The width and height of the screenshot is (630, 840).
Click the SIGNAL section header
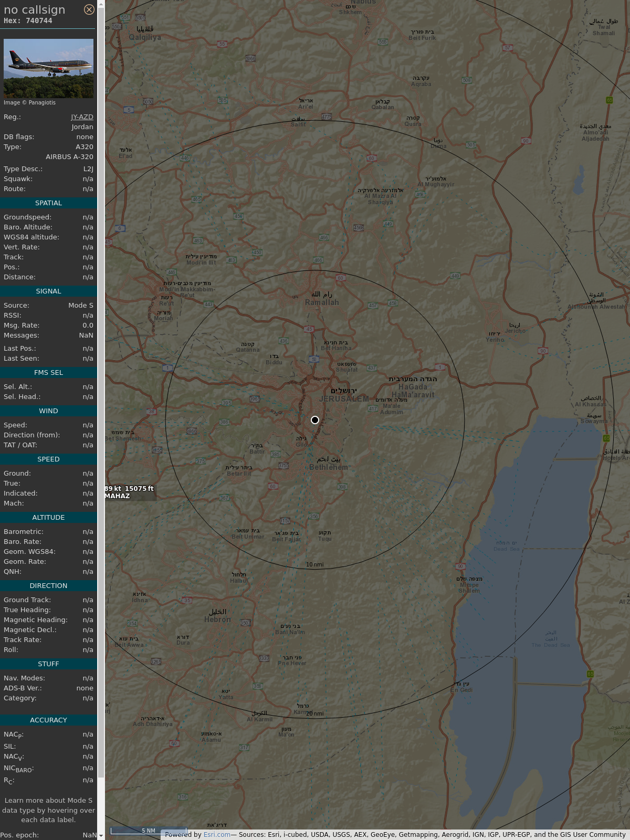(x=48, y=291)
